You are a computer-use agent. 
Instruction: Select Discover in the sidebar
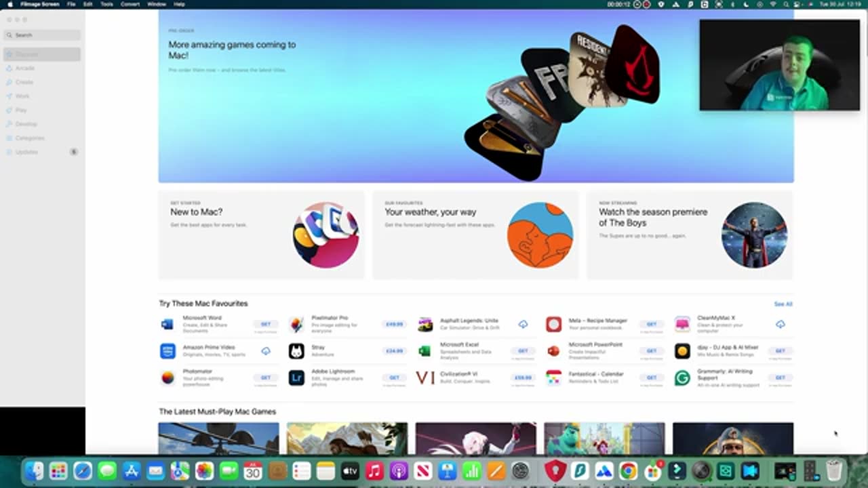pos(42,54)
